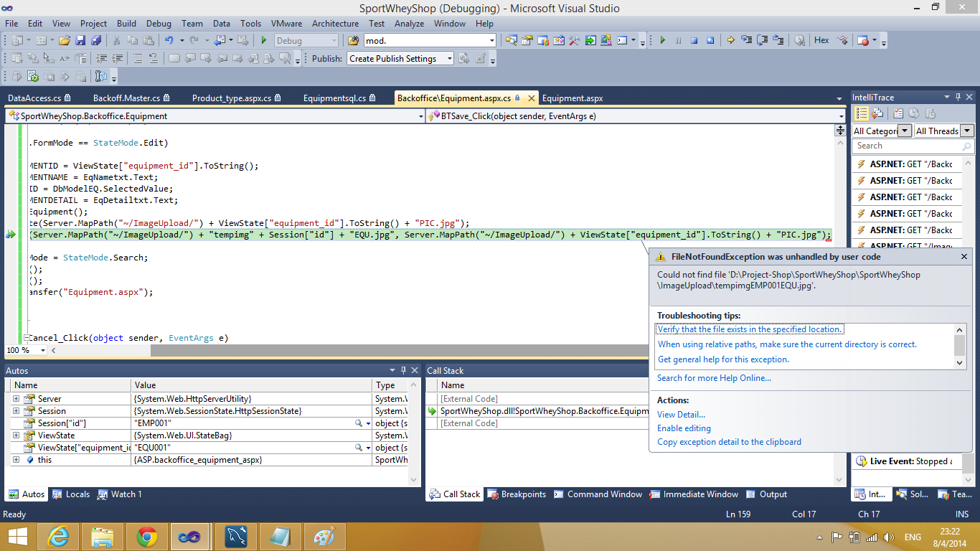The image size is (980, 551).
Task: Click the Find in Files binoculars icon
Action: (x=353, y=40)
